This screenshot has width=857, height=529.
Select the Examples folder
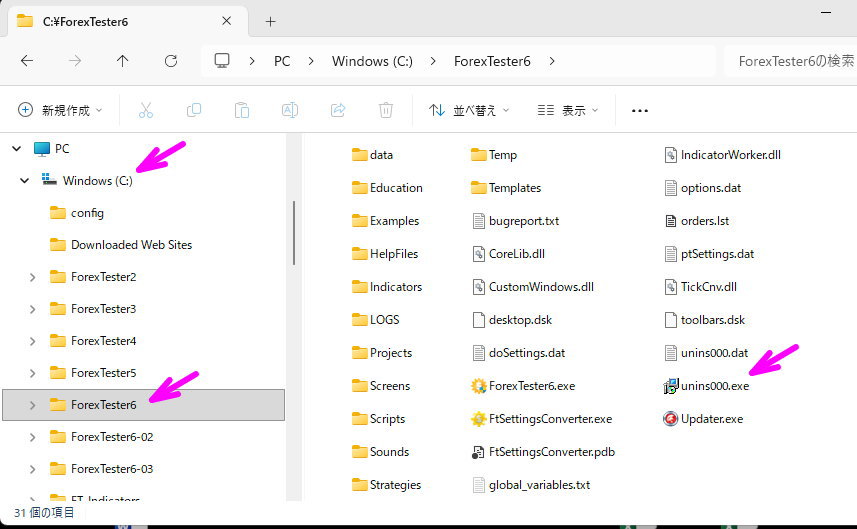(x=385, y=221)
